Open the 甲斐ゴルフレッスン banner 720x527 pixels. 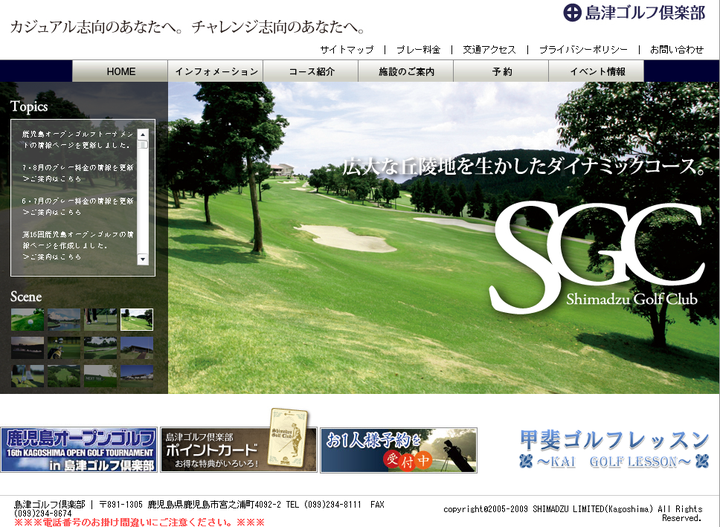point(614,449)
